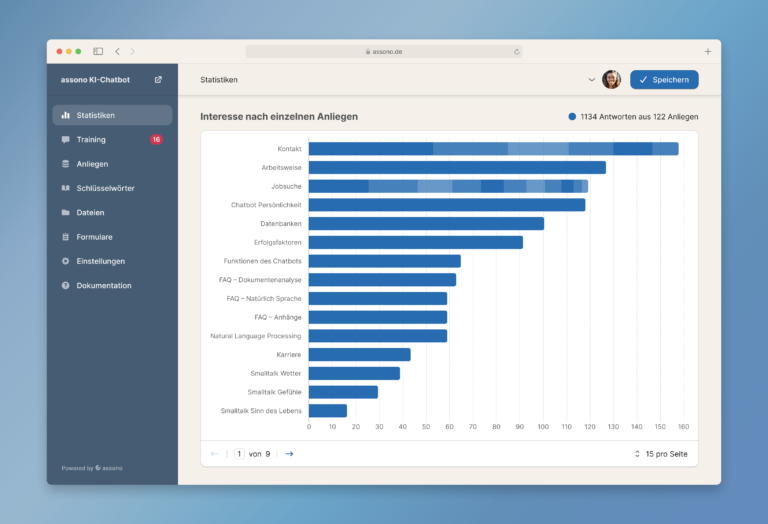Click the Powered by assono link
Image resolution: width=768 pixels, height=524 pixels.
coord(92,468)
